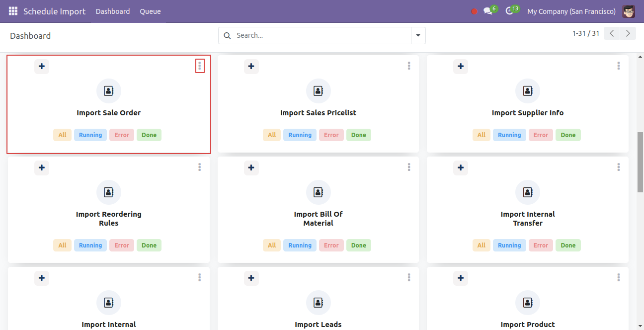Click plus icon on Import Supplier Info card
This screenshot has height=330, width=644.
click(461, 66)
